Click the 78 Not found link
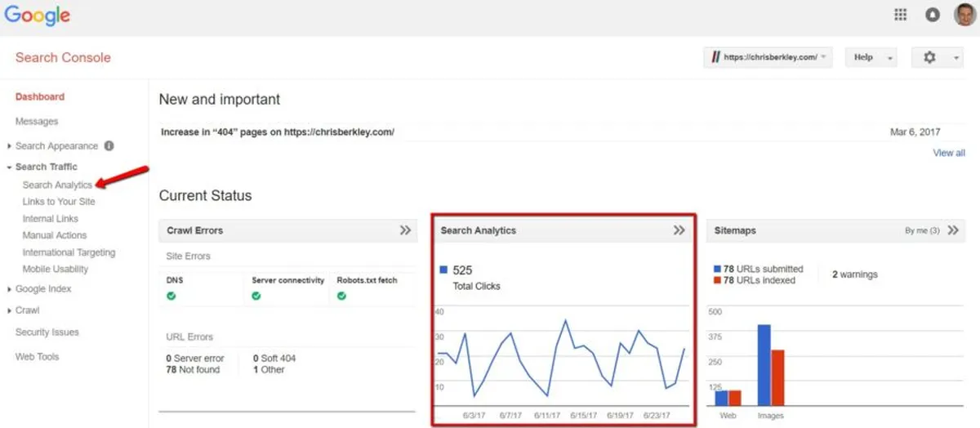Screen dimensions: 980x428 coord(193,370)
